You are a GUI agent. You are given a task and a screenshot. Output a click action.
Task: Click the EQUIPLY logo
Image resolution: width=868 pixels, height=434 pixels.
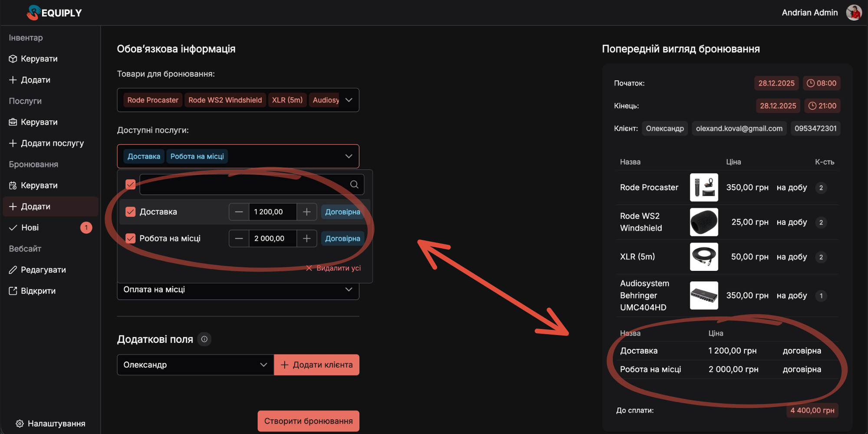54,13
